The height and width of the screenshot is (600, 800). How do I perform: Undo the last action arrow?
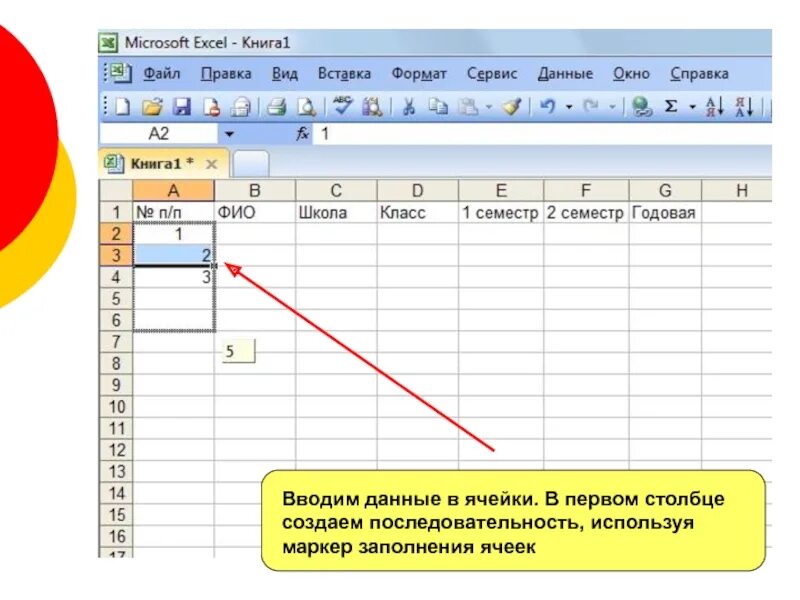pos(547,107)
